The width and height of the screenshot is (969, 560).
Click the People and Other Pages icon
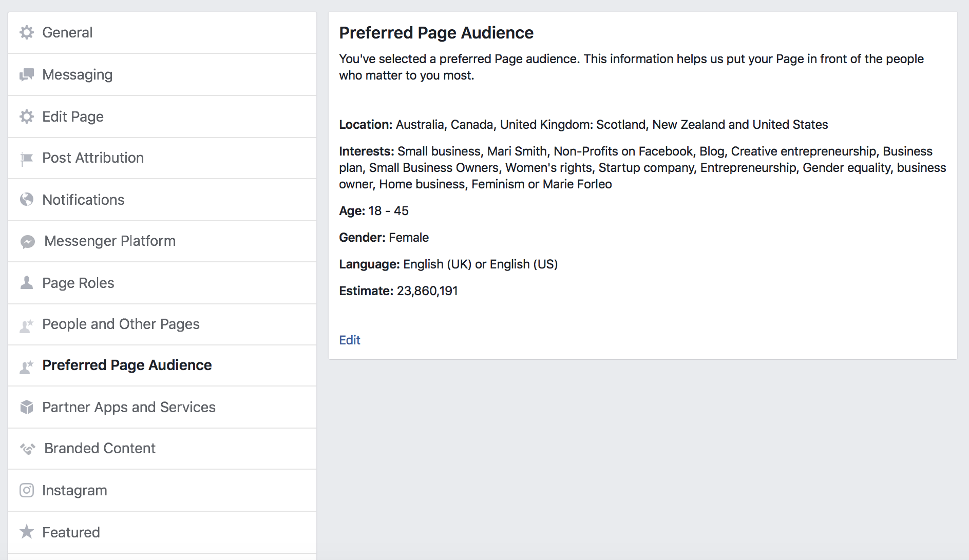[x=27, y=325]
